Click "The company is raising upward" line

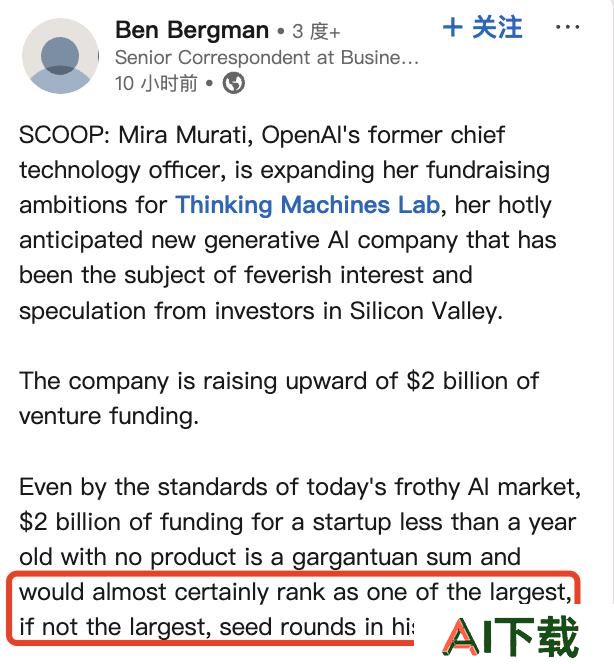point(279,381)
